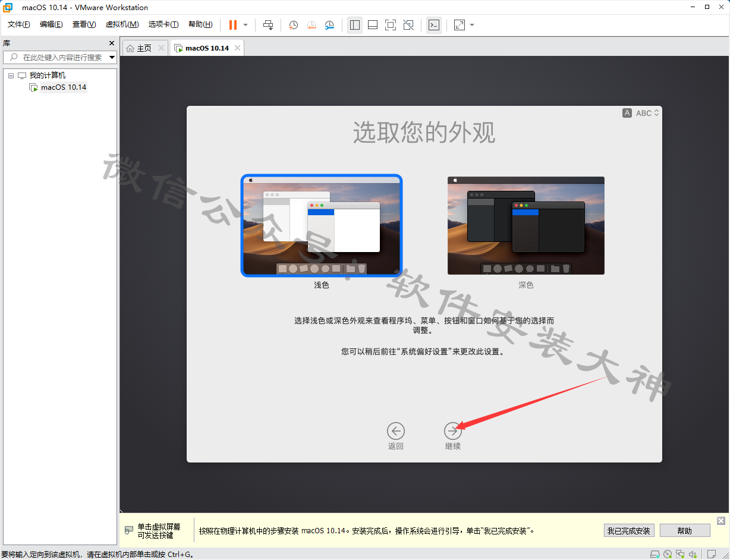Click the VMware Workstation title bar icon

pos(8,7)
